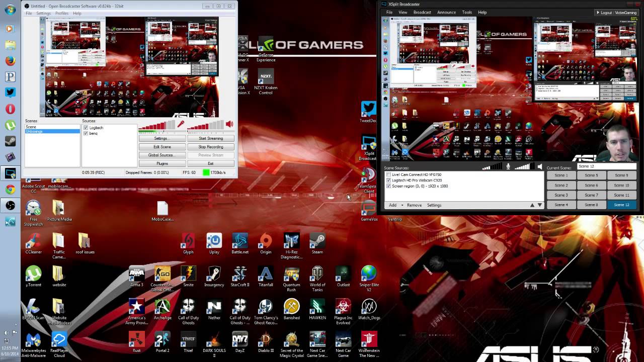Enable Live! Cam Connect HD VF0750 source

click(x=388, y=174)
